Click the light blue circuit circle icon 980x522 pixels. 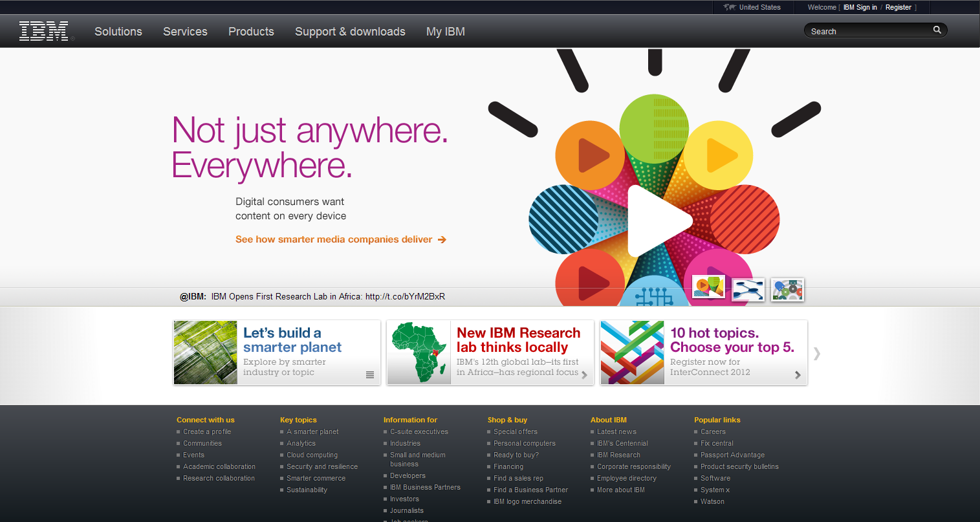point(654,292)
